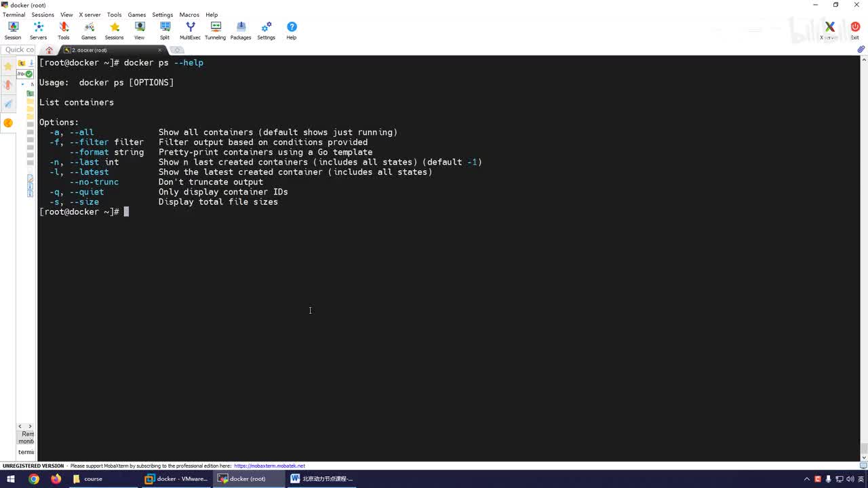This screenshot has height=488, width=868.
Task: Click the '--quiet' option text
Action: 87,192
